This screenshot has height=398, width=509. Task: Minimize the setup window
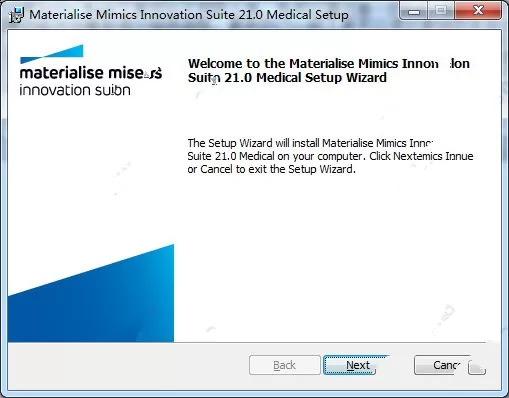414,11
